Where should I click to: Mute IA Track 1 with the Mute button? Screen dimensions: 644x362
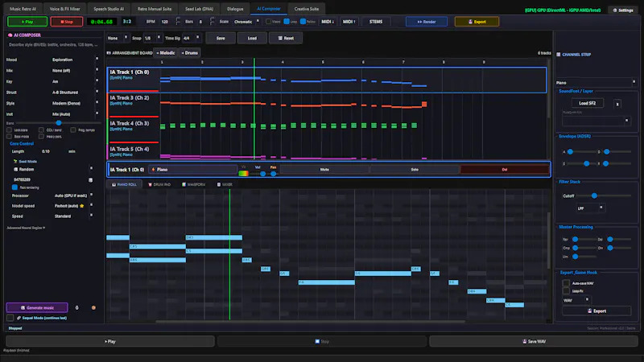[x=324, y=170]
